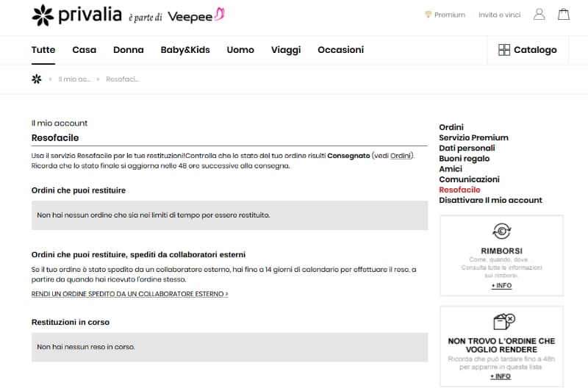
Task: Go to the Viaggi menu section
Action: 285,50
